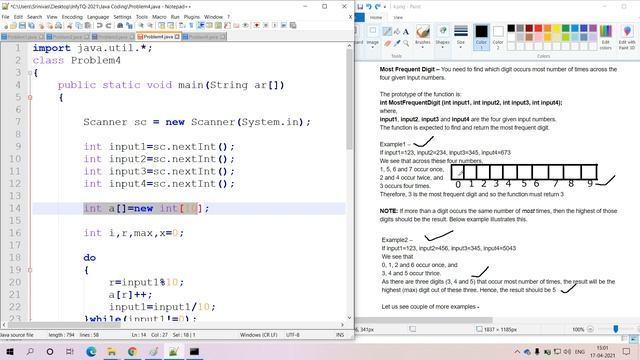This screenshot has height=360, width=640.
Task: Click the Notepad++ horizontal scrollbar thumb
Action: pos(64,325)
